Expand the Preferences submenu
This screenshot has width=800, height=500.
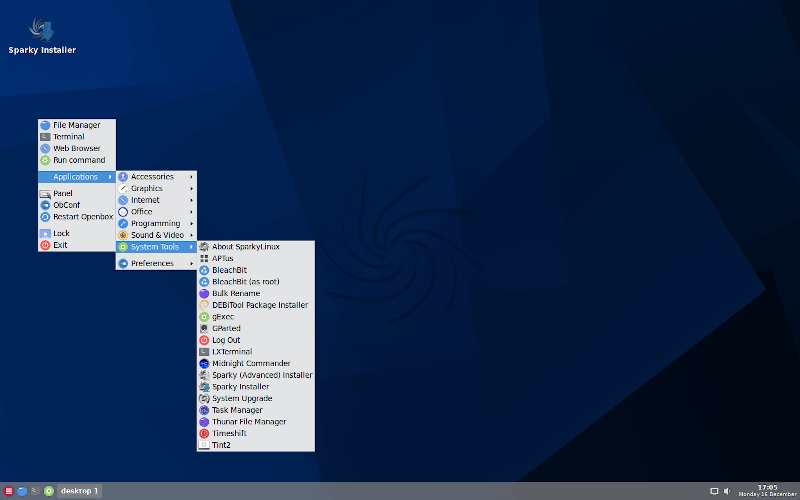click(x=156, y=263)
